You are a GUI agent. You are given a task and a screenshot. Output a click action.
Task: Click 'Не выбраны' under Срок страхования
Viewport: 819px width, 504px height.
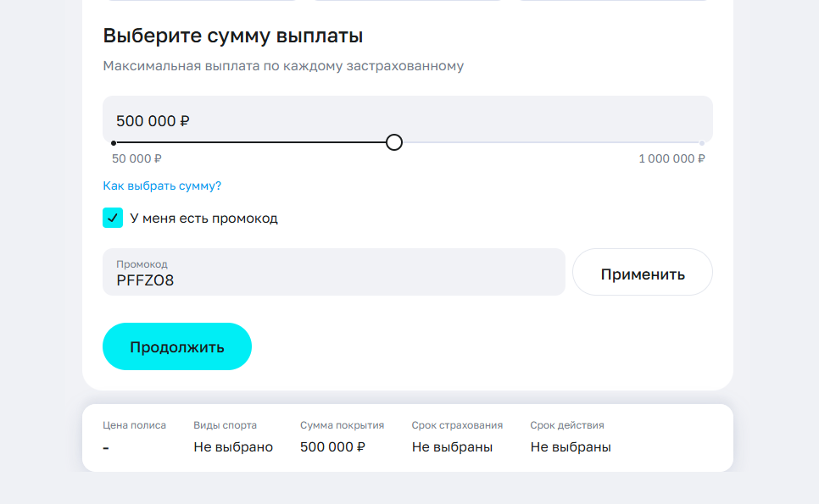coord(452,447)
